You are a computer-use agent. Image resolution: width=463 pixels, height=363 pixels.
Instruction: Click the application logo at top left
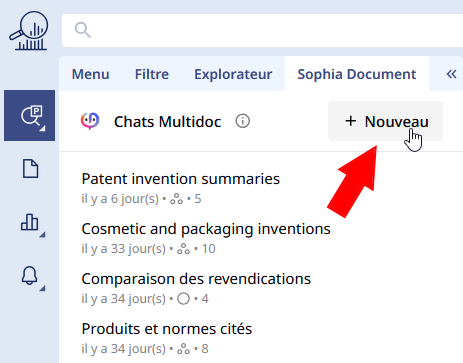click(29, 31)
